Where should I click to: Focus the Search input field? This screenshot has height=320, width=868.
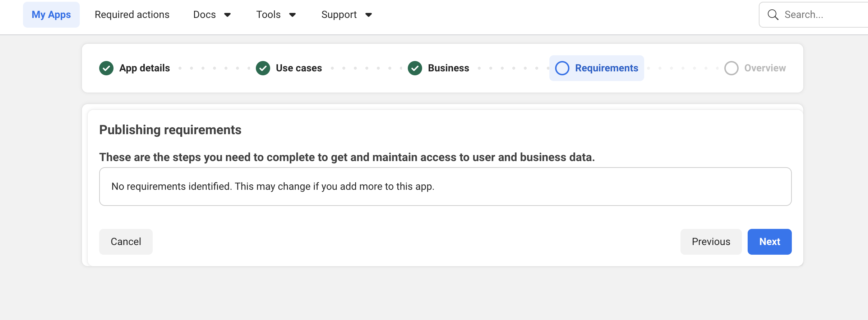click(x=823, y=15)
